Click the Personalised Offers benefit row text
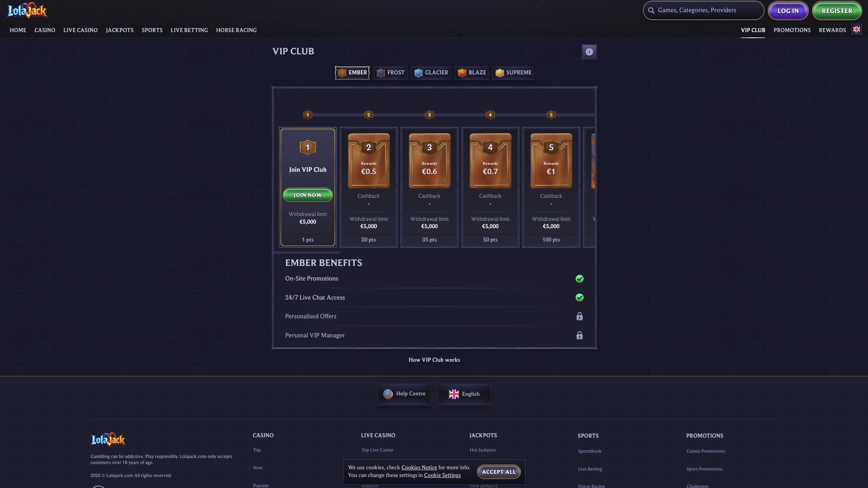868x488 pixels. pyautogui.click(x=311, y=316)
